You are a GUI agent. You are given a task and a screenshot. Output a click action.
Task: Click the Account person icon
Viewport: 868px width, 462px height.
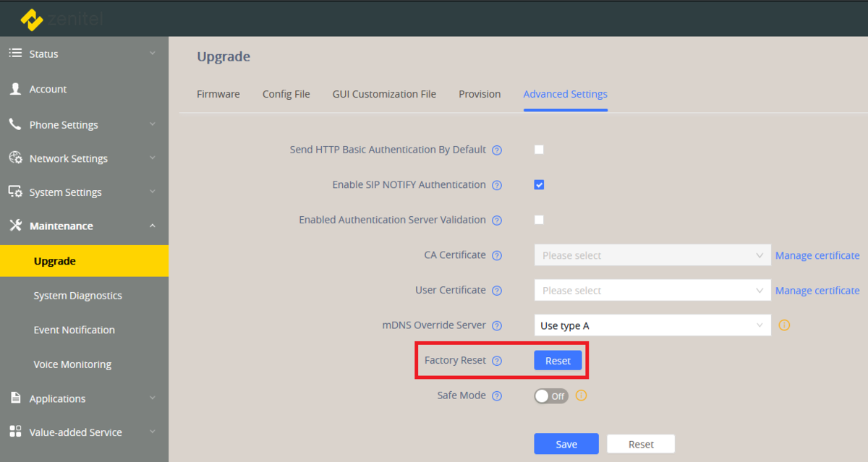click(x=15, y=88)
